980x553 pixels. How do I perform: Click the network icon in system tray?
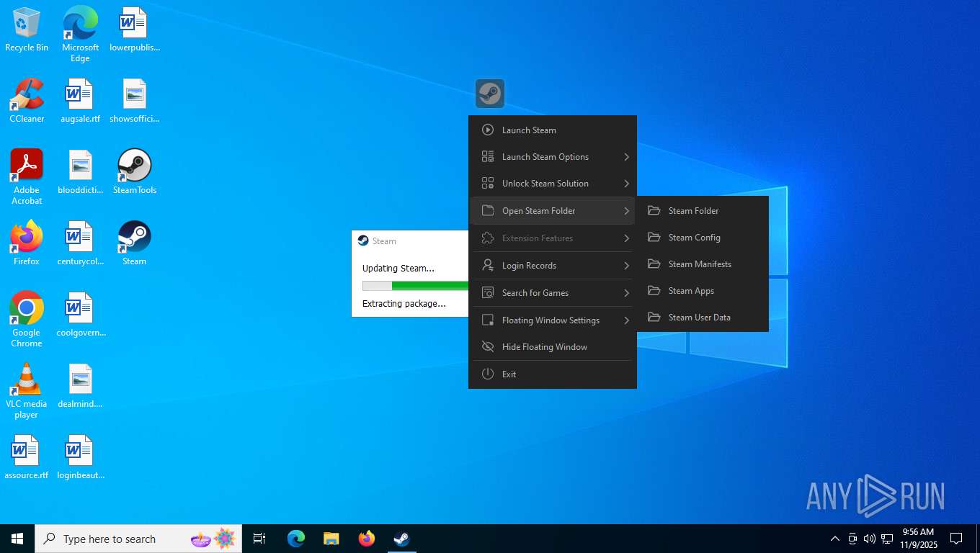[x=887, y=539]
